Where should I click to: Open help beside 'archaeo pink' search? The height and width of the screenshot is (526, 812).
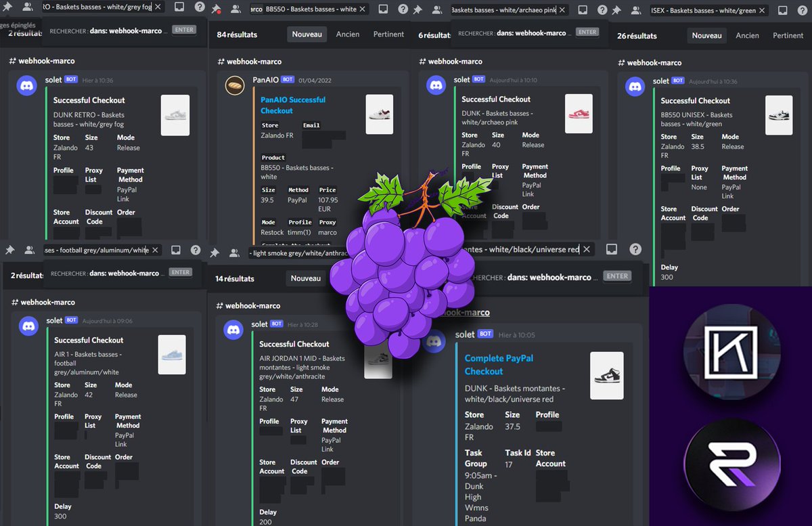pyautogui.click(x=604, y=10)
